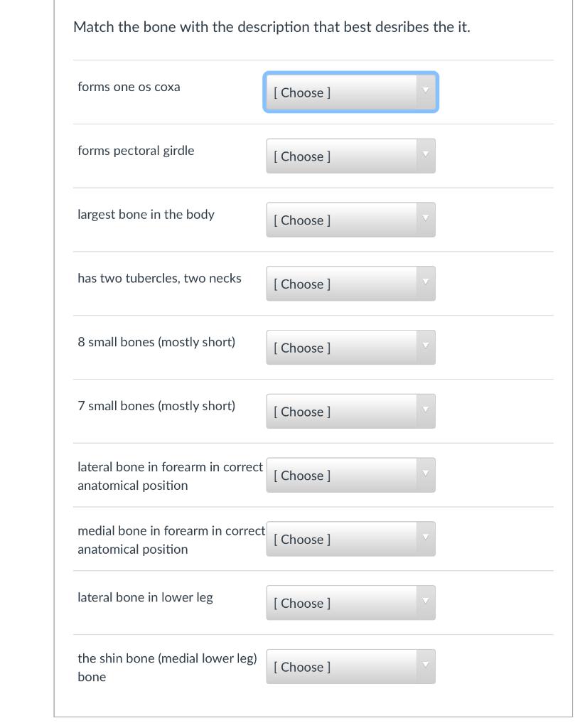The width and height of the screenshot is (580, 728).
Task: Open dropdown for 'forms pectoral girdle'
Action: [350, 156]
